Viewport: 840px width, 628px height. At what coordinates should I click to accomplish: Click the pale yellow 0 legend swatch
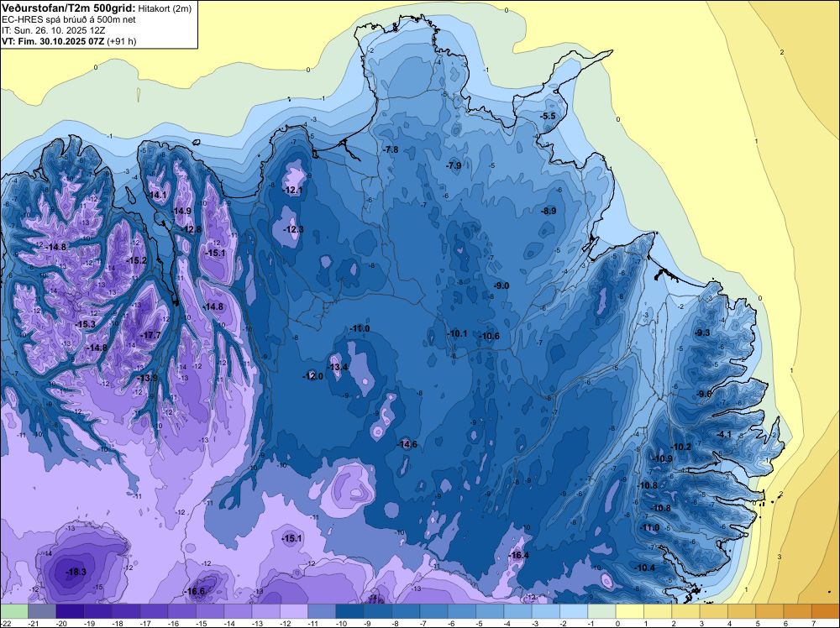[629, 610]
